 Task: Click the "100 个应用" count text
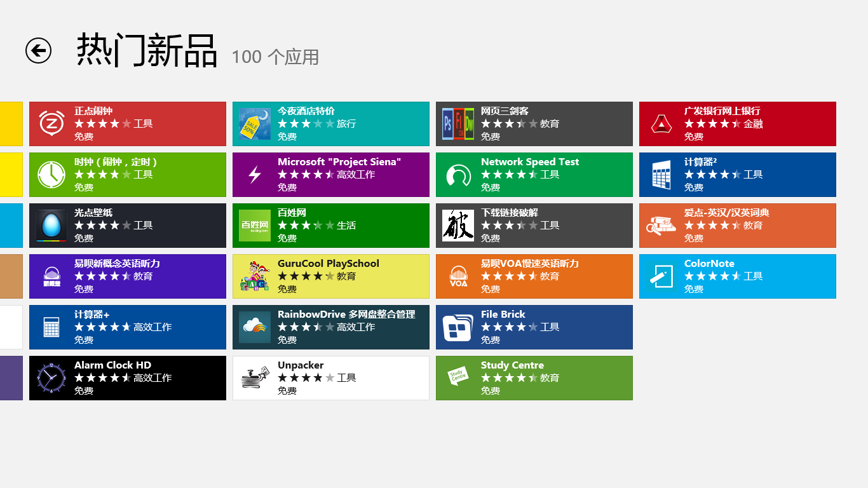pos(275,57)
